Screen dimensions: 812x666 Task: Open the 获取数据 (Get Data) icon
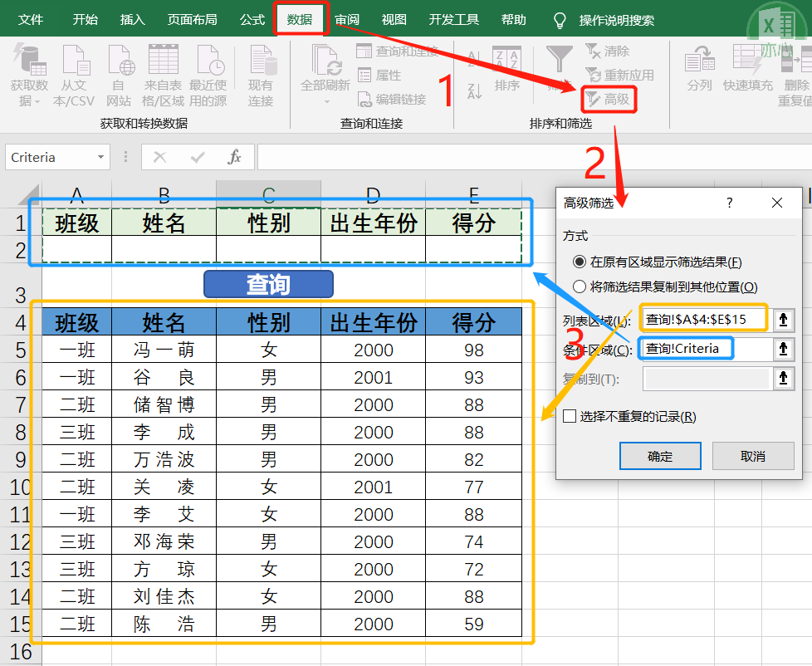coord(30,60)
